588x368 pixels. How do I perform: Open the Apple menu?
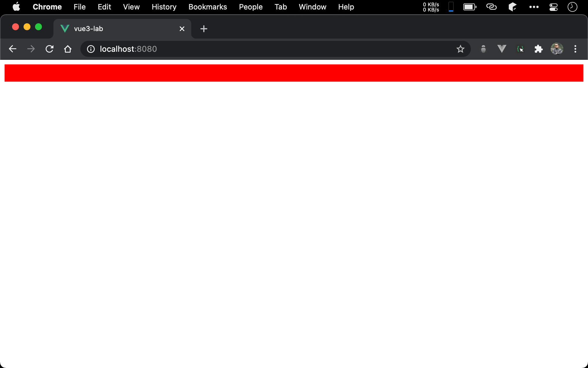pos(16,7)
